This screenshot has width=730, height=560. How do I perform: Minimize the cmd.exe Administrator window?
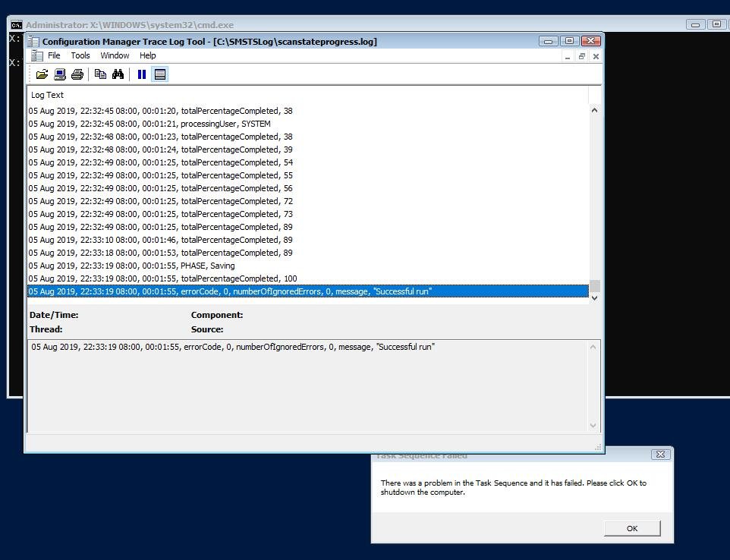coord(696,24)
